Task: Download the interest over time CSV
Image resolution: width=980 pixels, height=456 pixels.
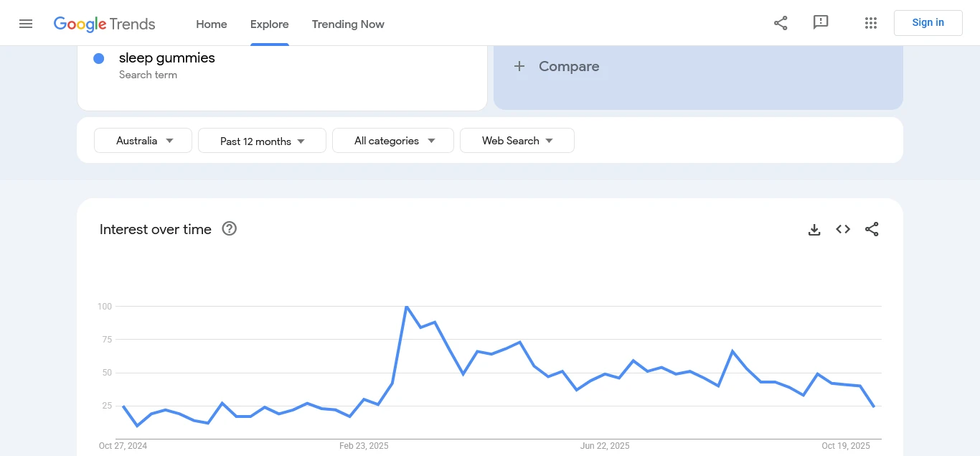Action: click(814, 230)
